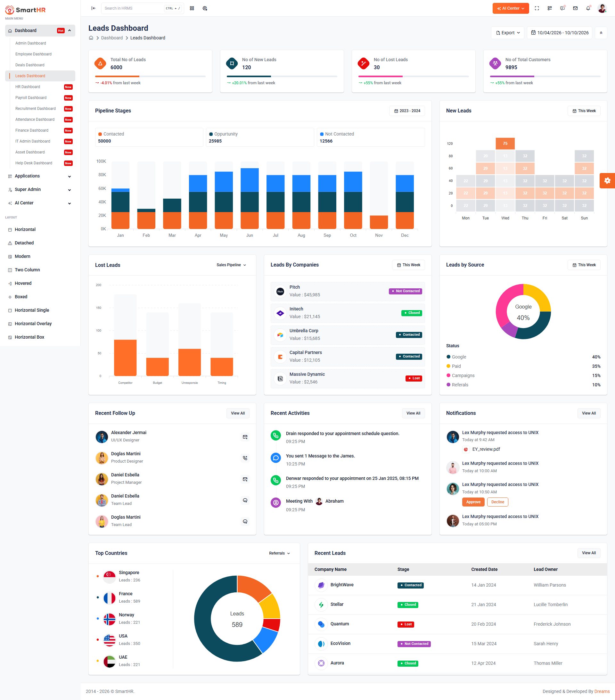Click the chat icon for Daniel Esbella Team Lead

[245, 500]
